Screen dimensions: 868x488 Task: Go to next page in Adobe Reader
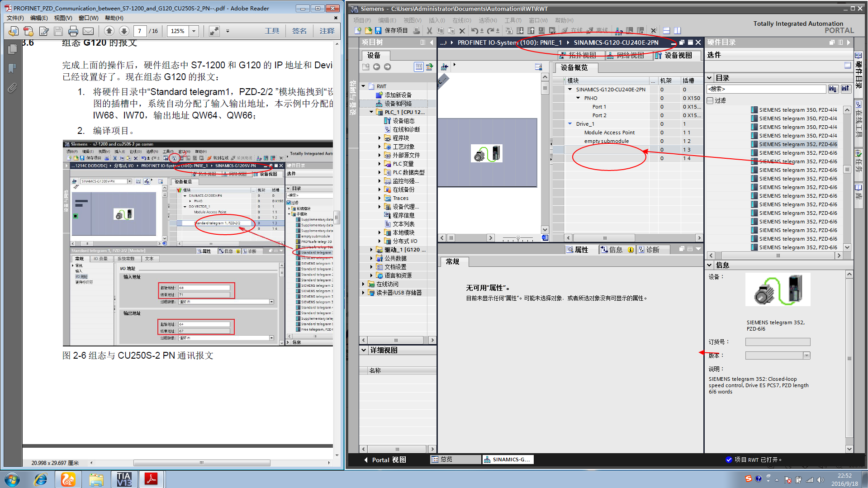pos(124,31)
